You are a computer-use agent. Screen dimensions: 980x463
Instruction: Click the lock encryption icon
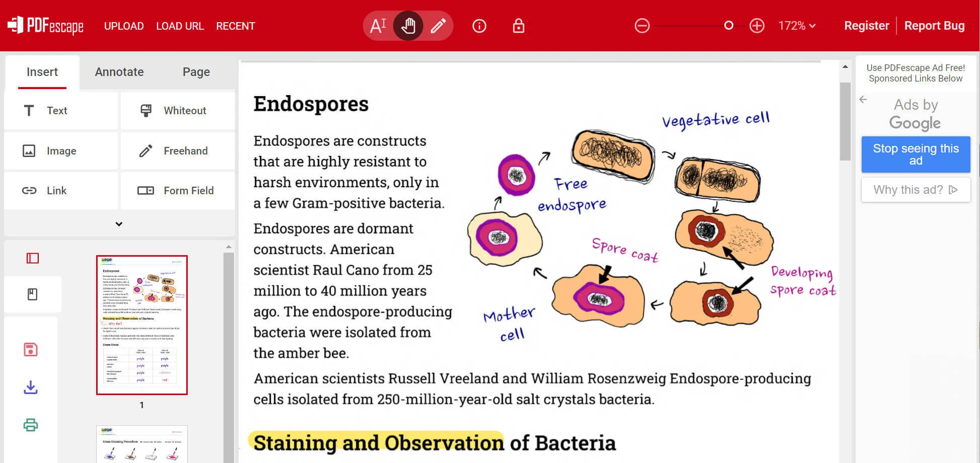pos(518,26)
